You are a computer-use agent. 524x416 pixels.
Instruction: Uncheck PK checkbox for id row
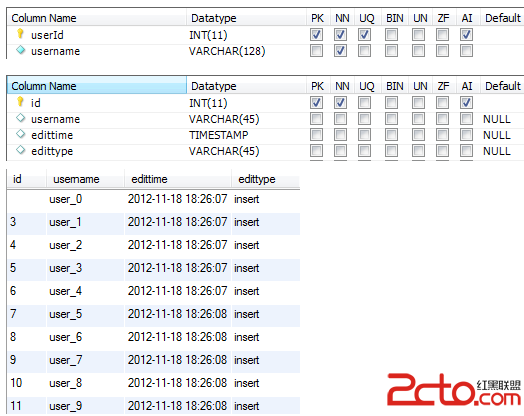pyautogui.click(x=316, y=103)
